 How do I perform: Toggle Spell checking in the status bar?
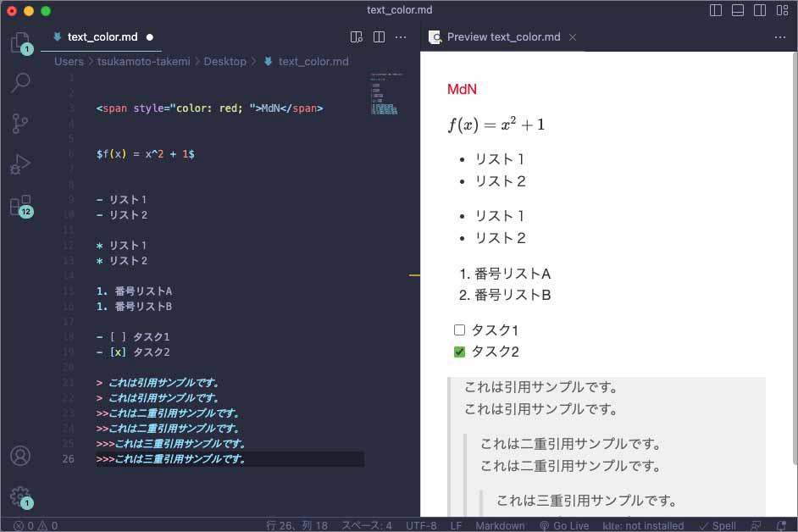point(717,525)
